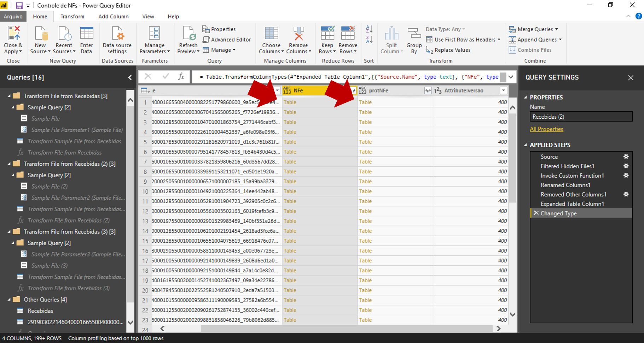The width and height of the screenshot is (644, 343).
Task: Open the All Properties link
Action: (x=546, y=129)
